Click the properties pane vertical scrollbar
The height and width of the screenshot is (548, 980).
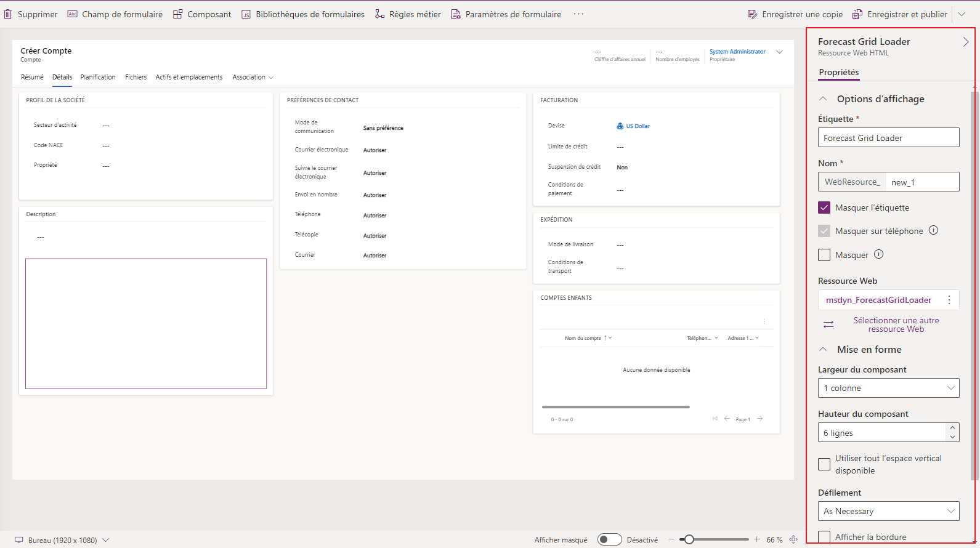tap(974, 286)
